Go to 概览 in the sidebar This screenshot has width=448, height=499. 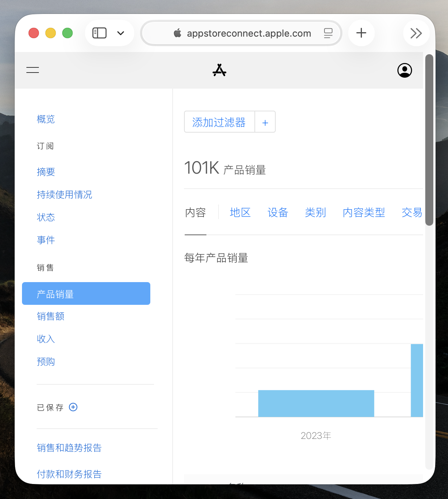46,119
